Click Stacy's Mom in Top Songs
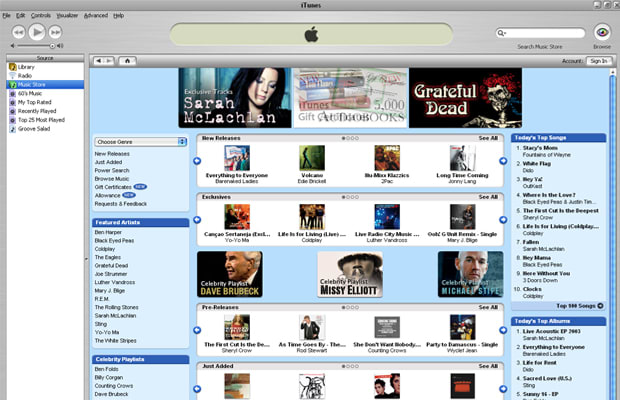Image resolution: width=620 pixels, height=400 pixels. (540, 148)
